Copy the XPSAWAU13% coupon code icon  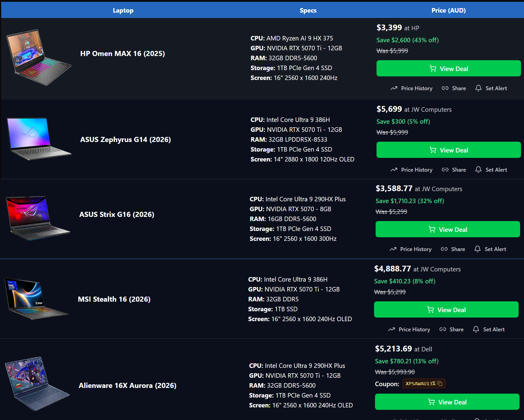point(440,384)
